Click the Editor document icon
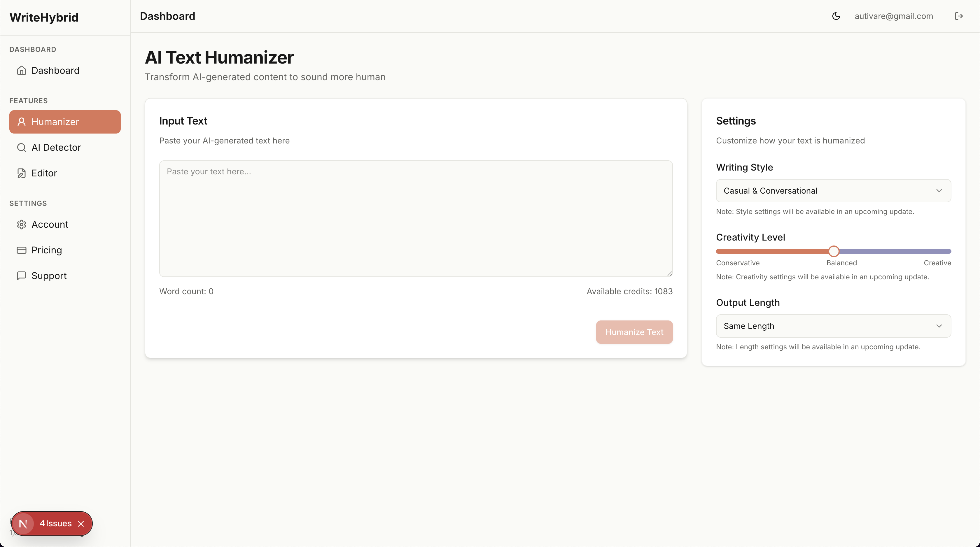This screenshot has width=980, height=547. 21,173
